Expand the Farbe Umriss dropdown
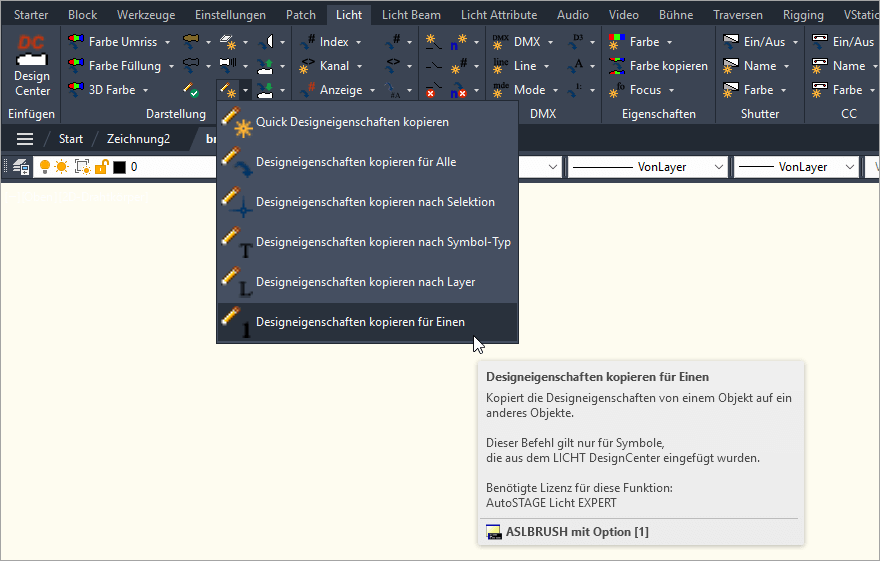The image size is (880, 561). (168, 42)
